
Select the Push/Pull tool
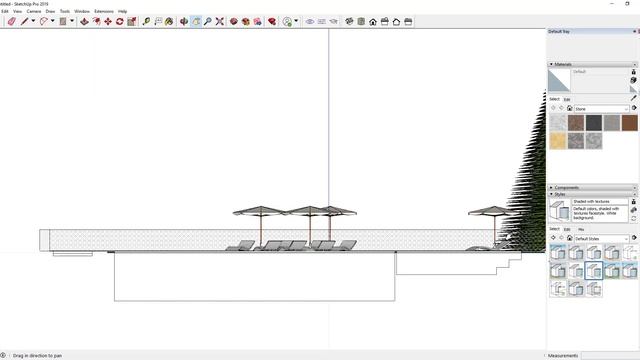84,22
